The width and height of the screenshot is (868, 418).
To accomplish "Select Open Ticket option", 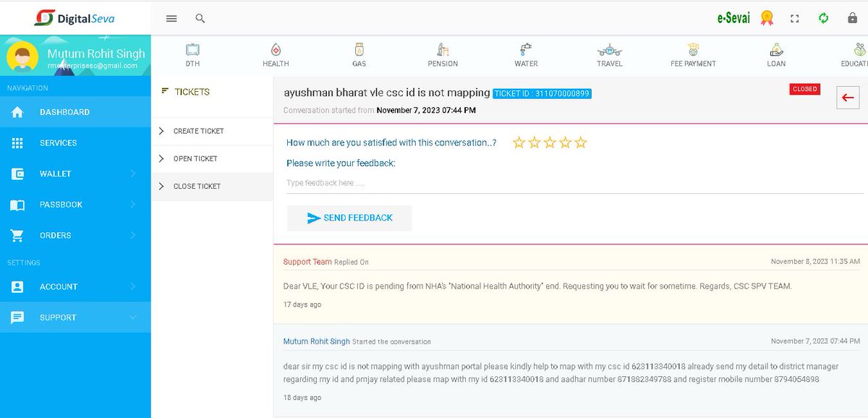I will 212,158.
